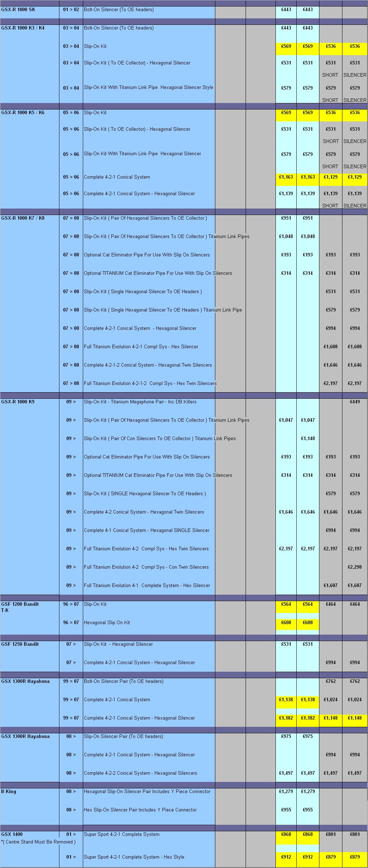This screenshot has width=368, height=868.
Task: Click 'Slip-On Kit ( Pair Of Con Silencers To OE Collector )' row text
Action: click(160, 438)
